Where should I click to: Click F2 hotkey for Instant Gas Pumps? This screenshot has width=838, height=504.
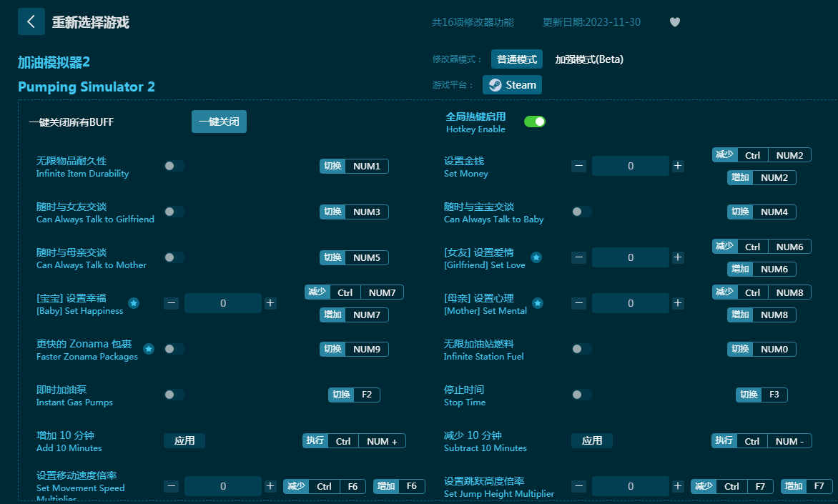click(x=355, y=395)
